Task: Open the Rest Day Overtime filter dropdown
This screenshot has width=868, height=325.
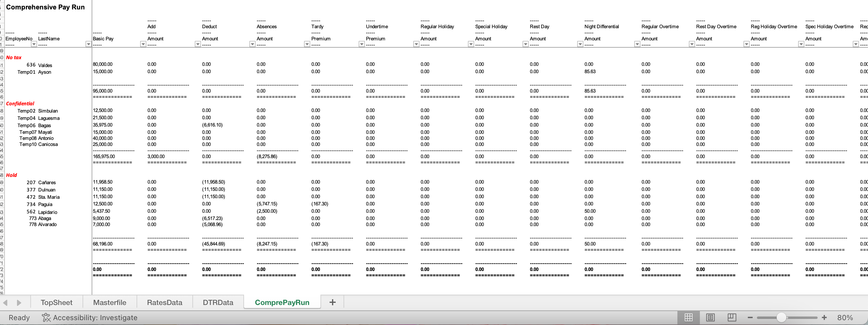Action: click(746, 44)
